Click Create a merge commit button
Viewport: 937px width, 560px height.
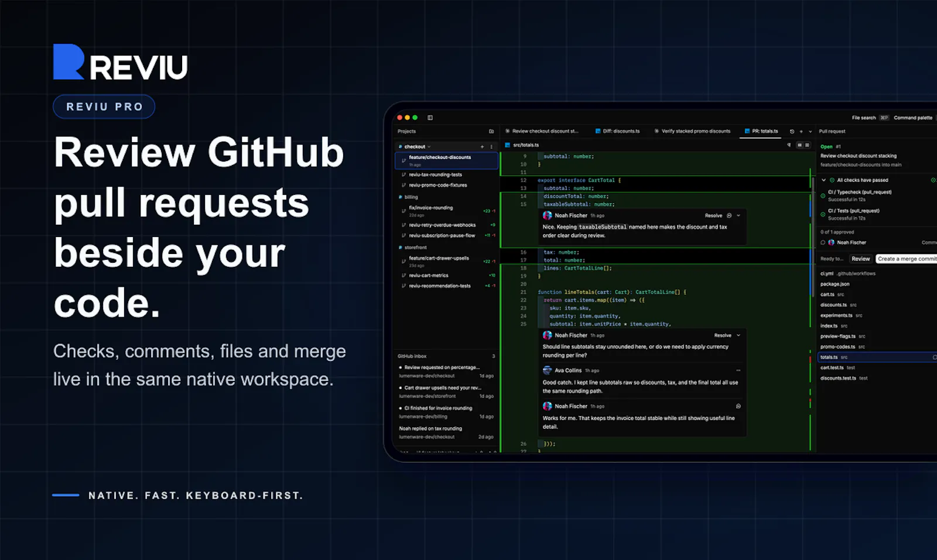[907, 259]
